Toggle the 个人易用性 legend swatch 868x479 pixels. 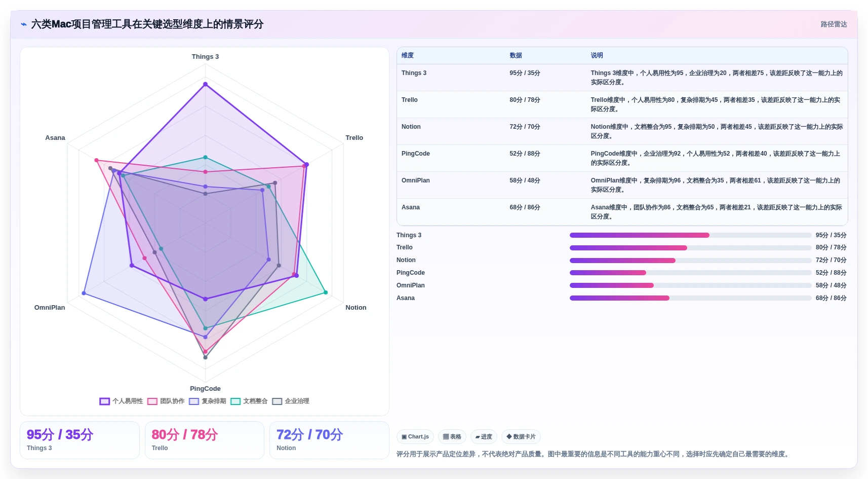click(x=105, y=401)
